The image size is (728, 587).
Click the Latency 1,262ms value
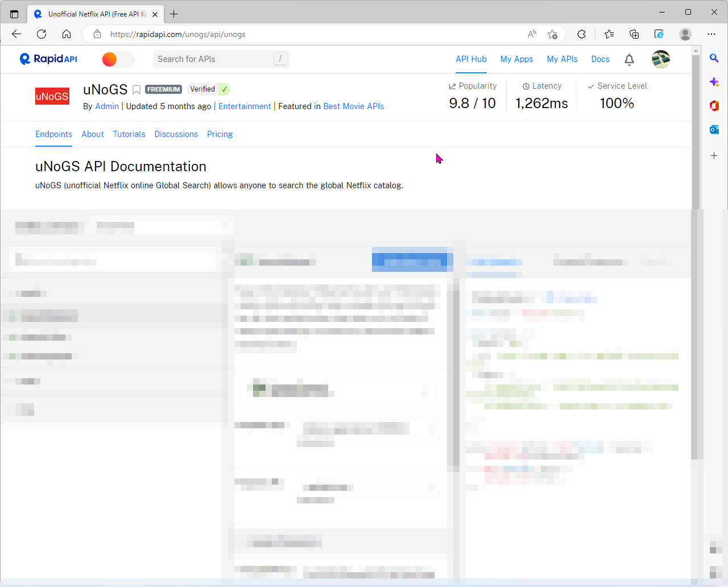(541, 103)
